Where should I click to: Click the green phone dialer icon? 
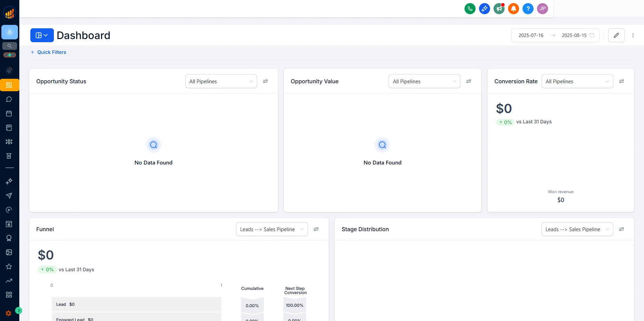[x=470, y=9]
